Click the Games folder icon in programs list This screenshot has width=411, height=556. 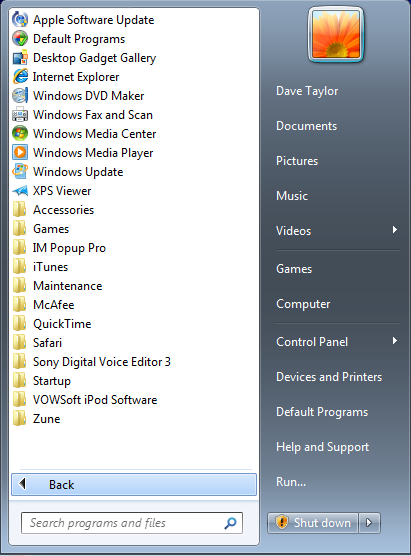(20, 228)
